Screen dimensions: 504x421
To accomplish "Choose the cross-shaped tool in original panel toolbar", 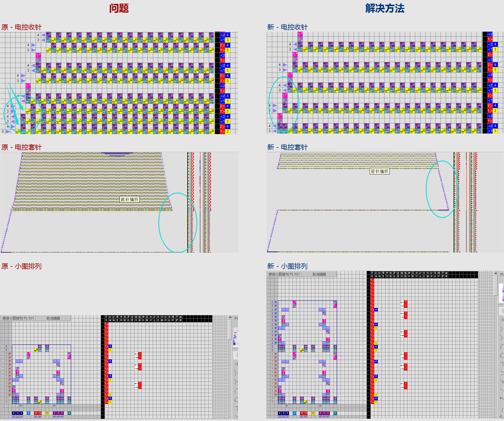I will point(236,364).
